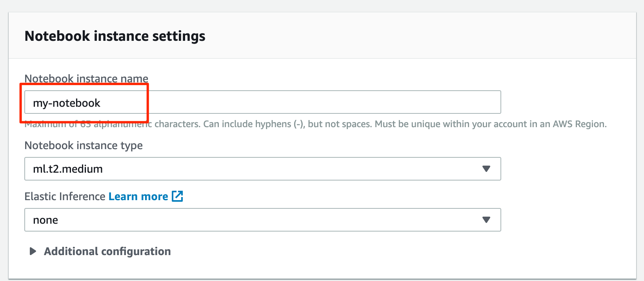Click the Notebook instance name label
The image size is (644, 281).
click(86, 78)
